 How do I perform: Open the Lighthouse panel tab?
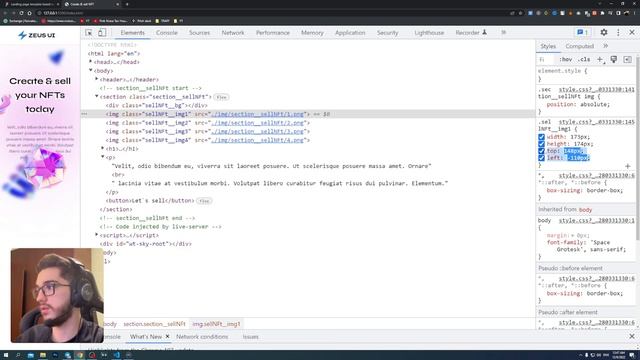tap(429, 33)
